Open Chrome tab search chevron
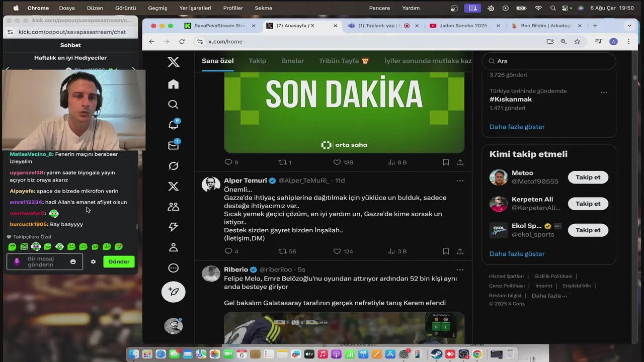This screenshot has height=362, width=644. coord(629,26)
